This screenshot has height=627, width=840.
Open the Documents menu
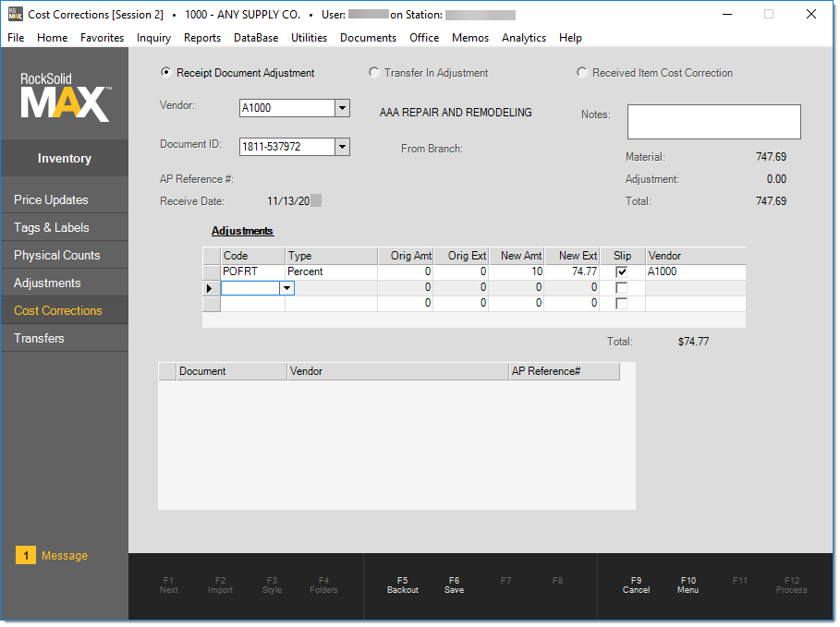[368, 38]
